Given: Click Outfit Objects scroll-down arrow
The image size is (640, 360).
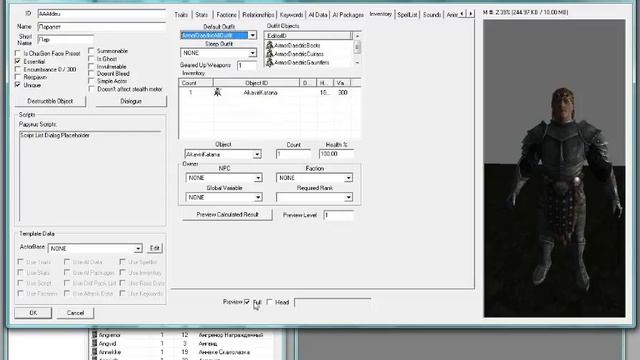Looking at the screenshot, I should pos(357,63).
